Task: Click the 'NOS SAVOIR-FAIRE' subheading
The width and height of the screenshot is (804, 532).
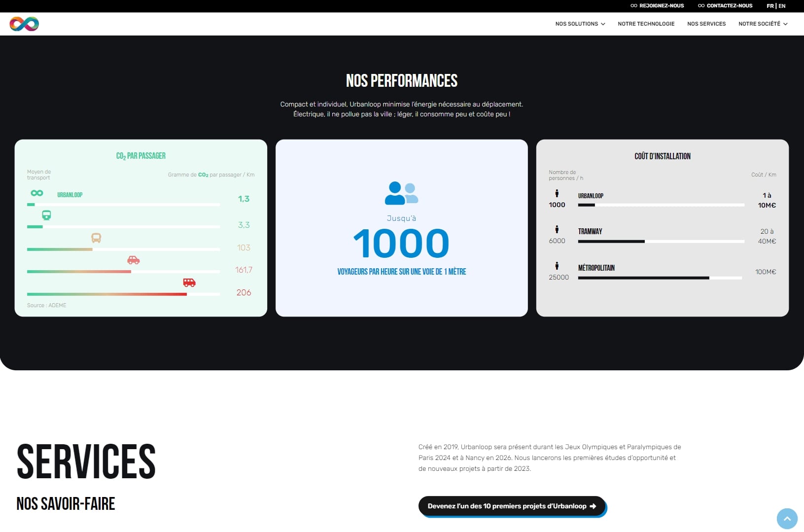Action: [x=66, y=504]
